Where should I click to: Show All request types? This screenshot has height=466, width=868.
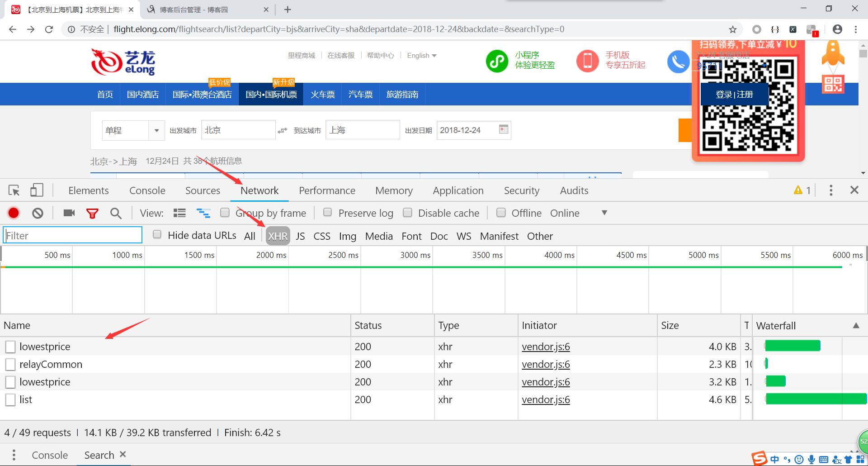[250, 236]
